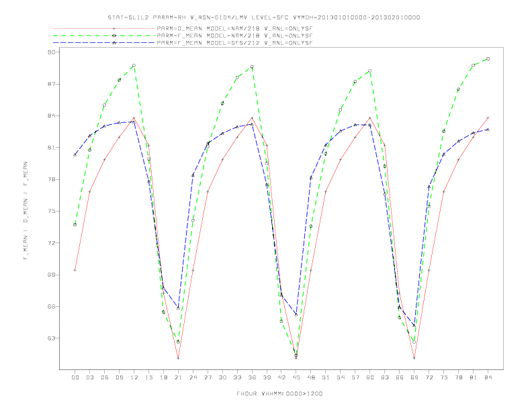Click forecast hour label 27 on x-axis
Image resolution: width=532 pixels, height=411 pixels.
pyautogui.click(x=208, y=377)
